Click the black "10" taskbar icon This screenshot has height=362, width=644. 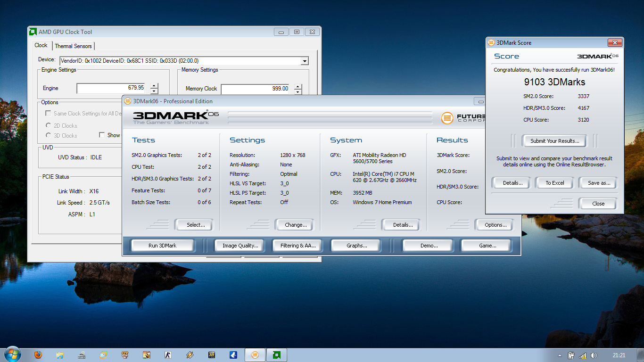tap(212, 355)
